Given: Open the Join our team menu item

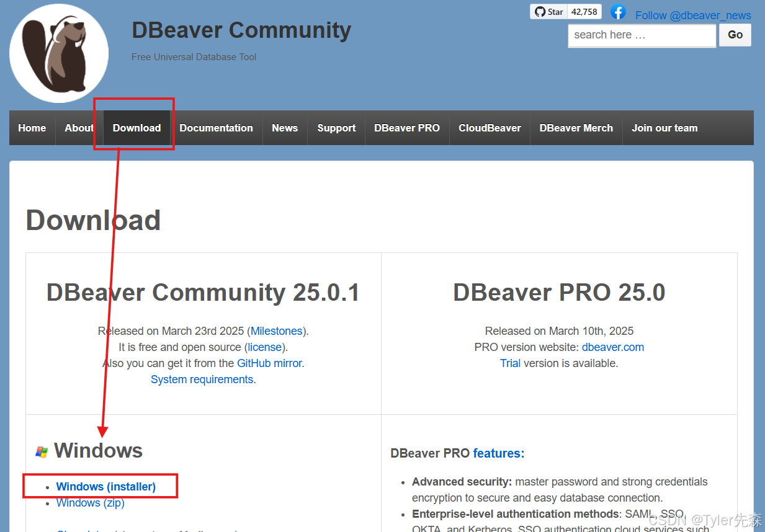Looking at the screenshot, I should pos(664,128).
